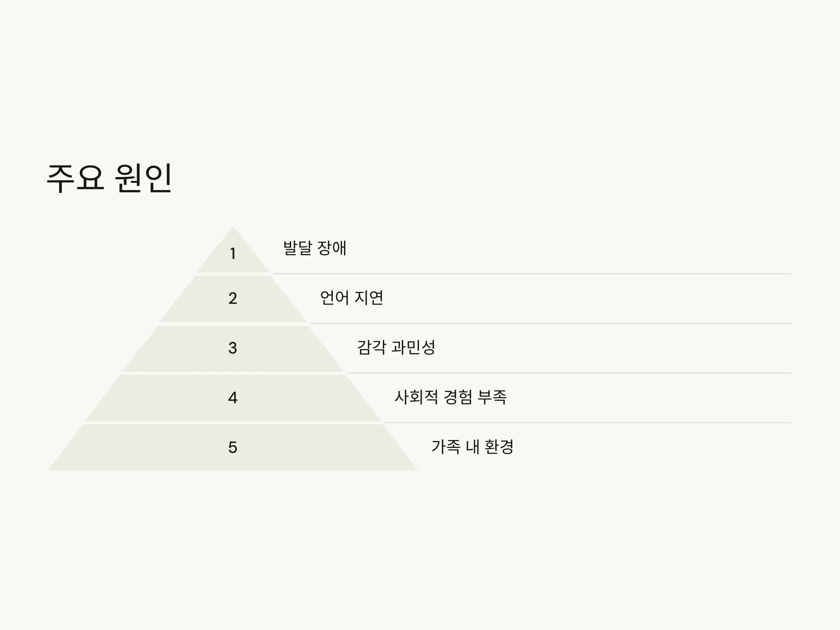Select pyramid tier number 4
The image size is (840, 630).
pyautogui.click(x=233, y=398)
